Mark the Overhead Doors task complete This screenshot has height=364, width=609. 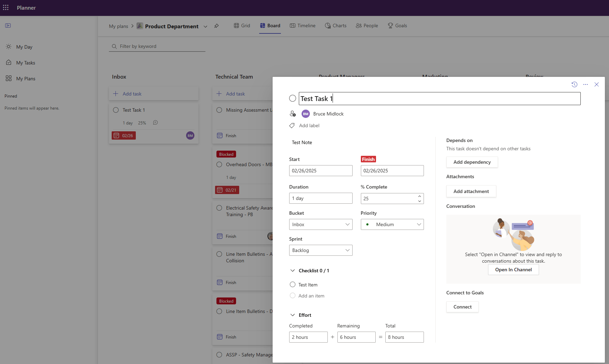(219, 164)
